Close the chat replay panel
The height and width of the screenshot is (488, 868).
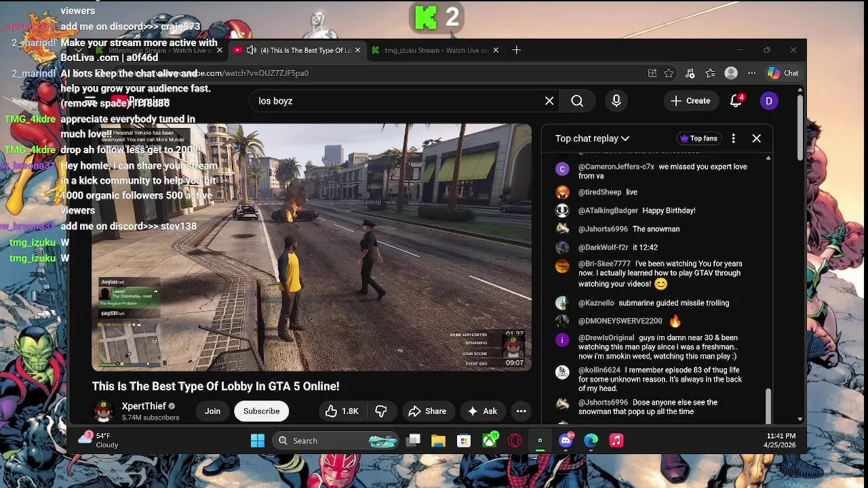pyautogui.click(x=757, y=138)
